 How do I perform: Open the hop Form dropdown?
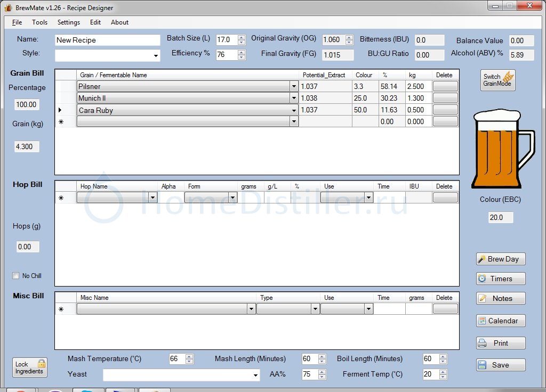[232, 198]
